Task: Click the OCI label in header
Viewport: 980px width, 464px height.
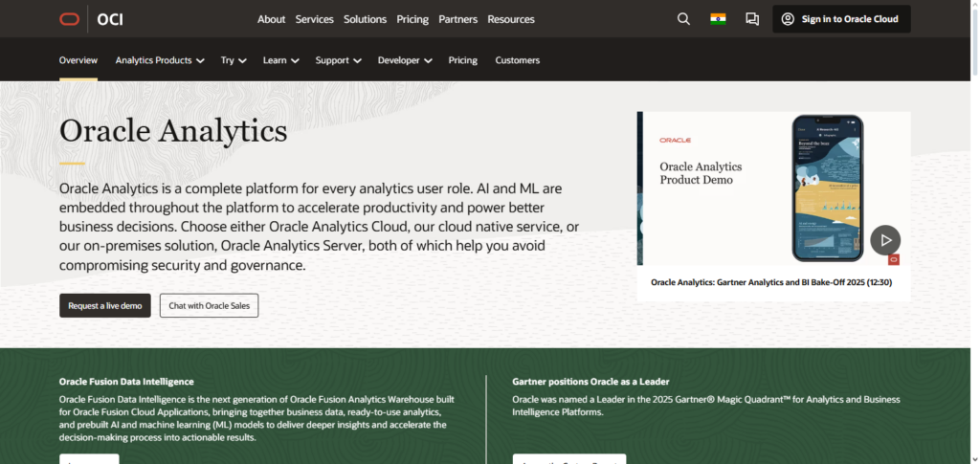Action: (110, 19)
